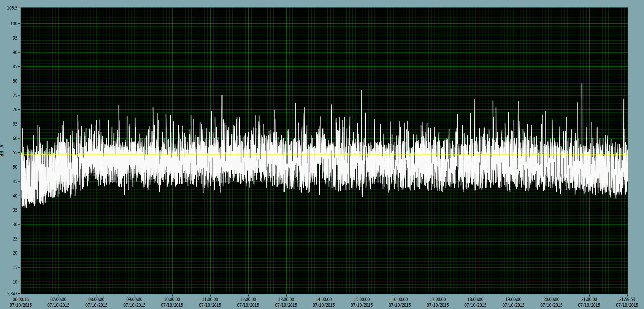This screenshot has height=309, width=644.
Task: Click the 21:59:53 end time label
Action: (627, 300)
